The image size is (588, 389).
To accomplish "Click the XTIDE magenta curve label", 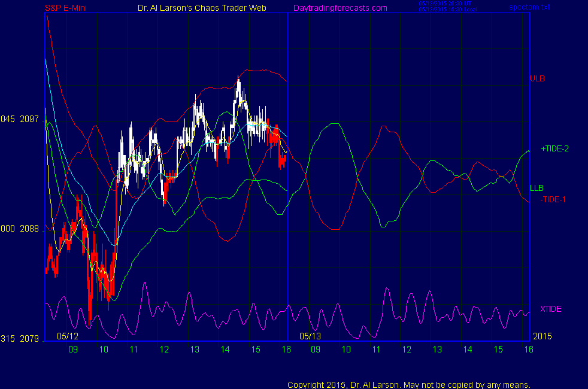I will click(x=550, y=309).
